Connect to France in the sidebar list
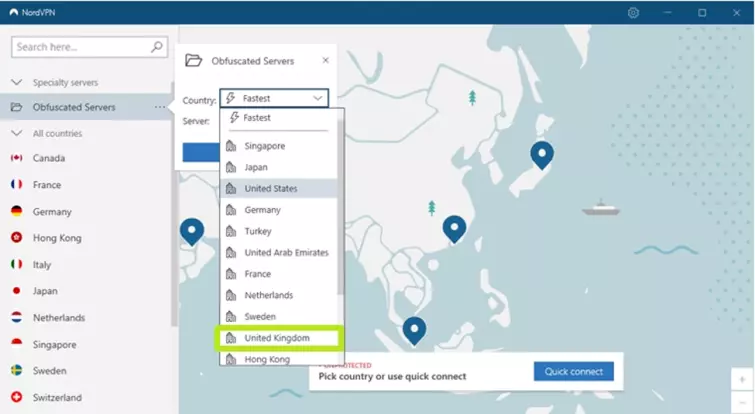This screenshot has height=414, width=755. tap(47, 185)
